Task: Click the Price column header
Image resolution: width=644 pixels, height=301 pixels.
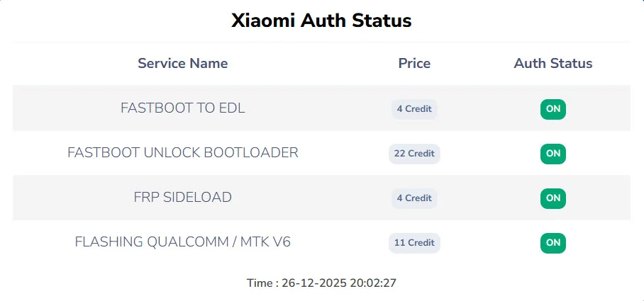Action: pyautogui.click(x=414, y=63)
